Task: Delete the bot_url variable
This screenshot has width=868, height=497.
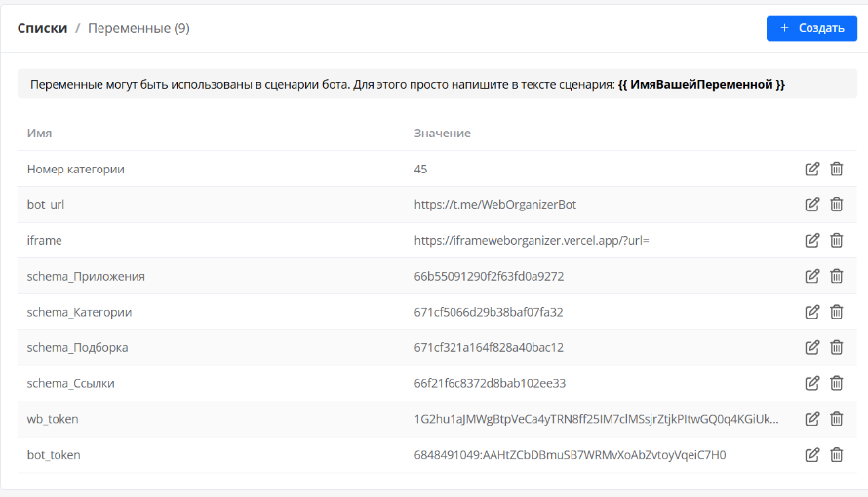Action: (x=836, y=205)
